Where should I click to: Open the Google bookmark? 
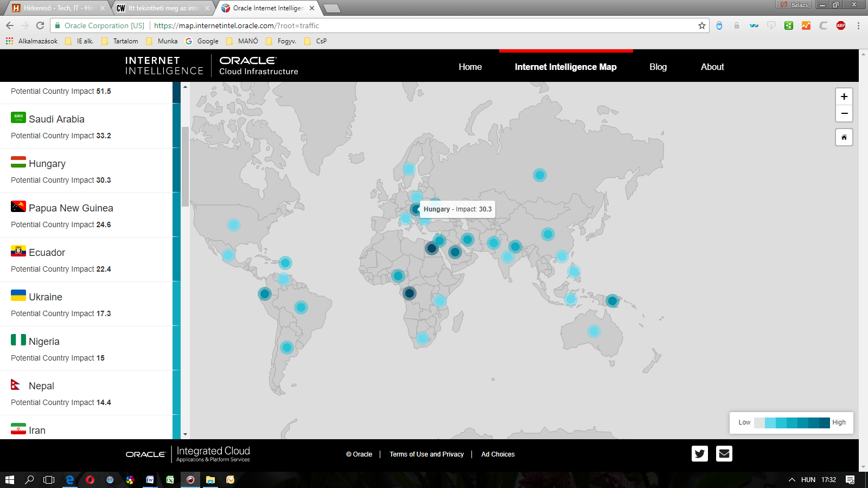202,41
